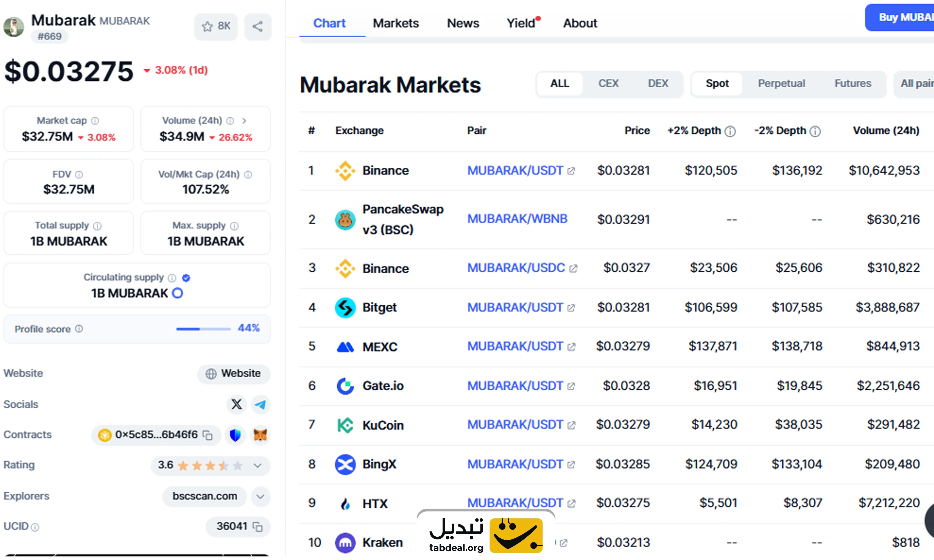Click the Profile score info icon
This screenshot has height=560, width=934.
[79, 329]
